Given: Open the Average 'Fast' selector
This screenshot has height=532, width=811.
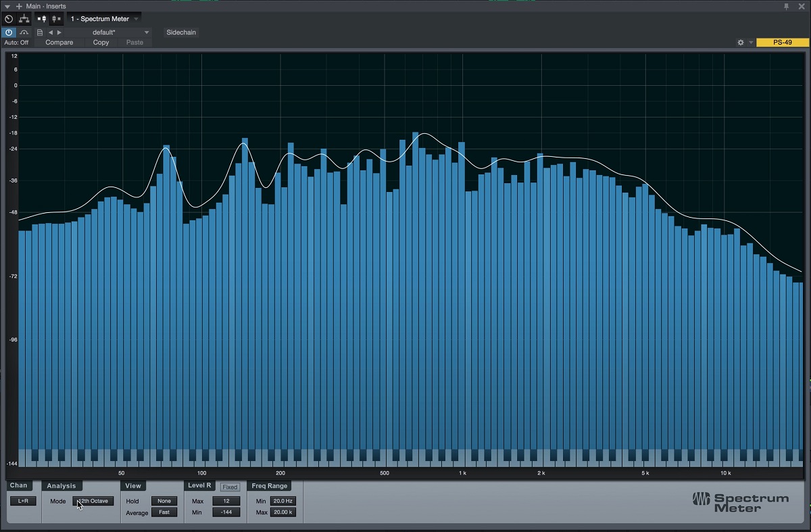Looking at the screenshot, I should [x=164, y=512].
